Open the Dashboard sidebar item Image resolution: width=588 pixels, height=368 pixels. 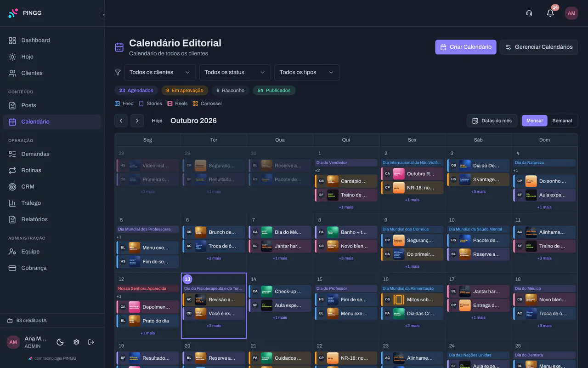point(52,40)
